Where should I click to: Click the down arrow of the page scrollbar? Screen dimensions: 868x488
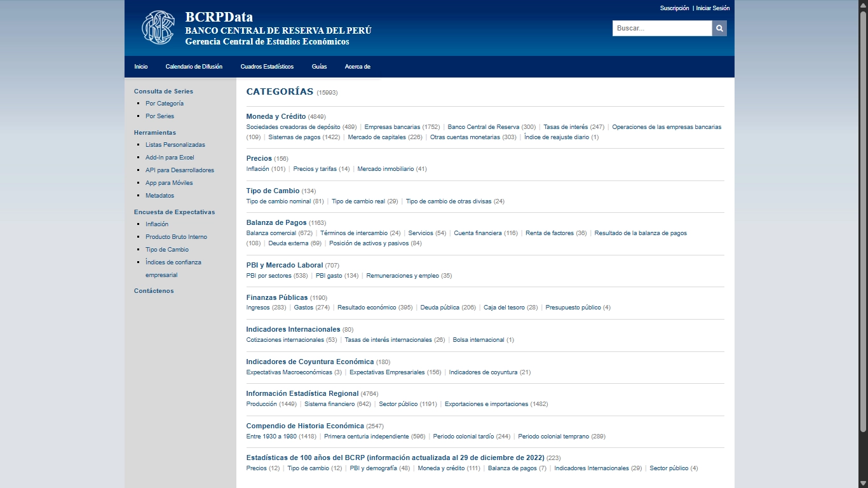pos(863,482)
